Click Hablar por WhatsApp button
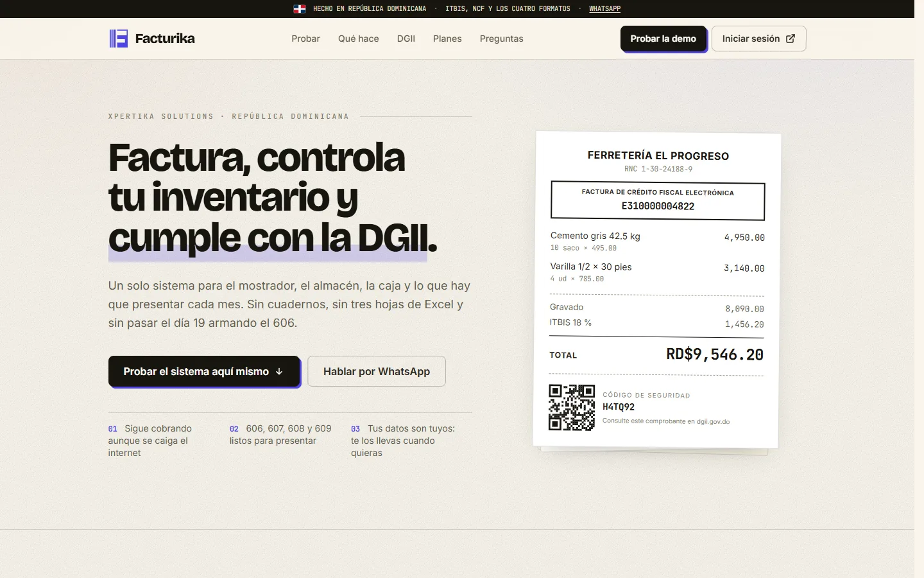This screenshot has width=924, height=578. click(377, 371)
